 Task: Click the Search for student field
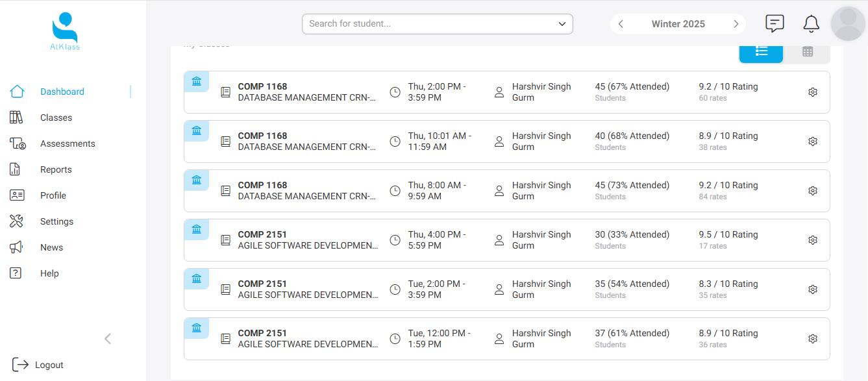[x=428, y=24]
